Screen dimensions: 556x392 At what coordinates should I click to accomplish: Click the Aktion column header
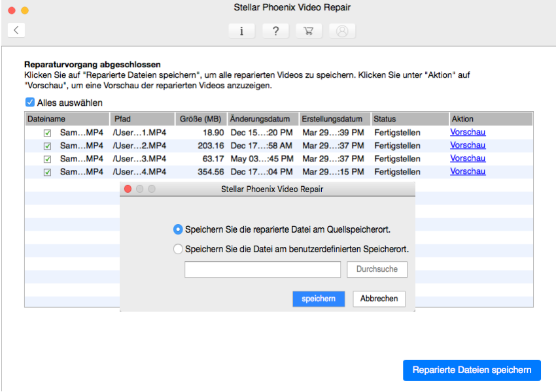click(491, 119)
